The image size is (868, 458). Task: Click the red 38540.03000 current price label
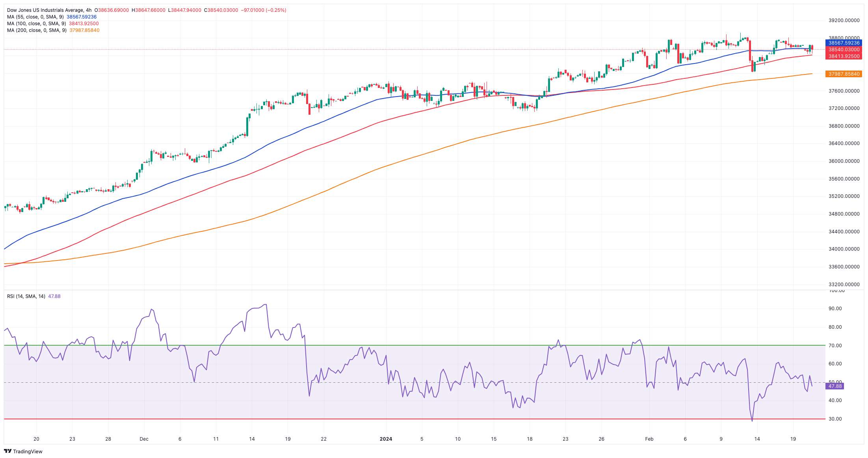tap(844, 50)
